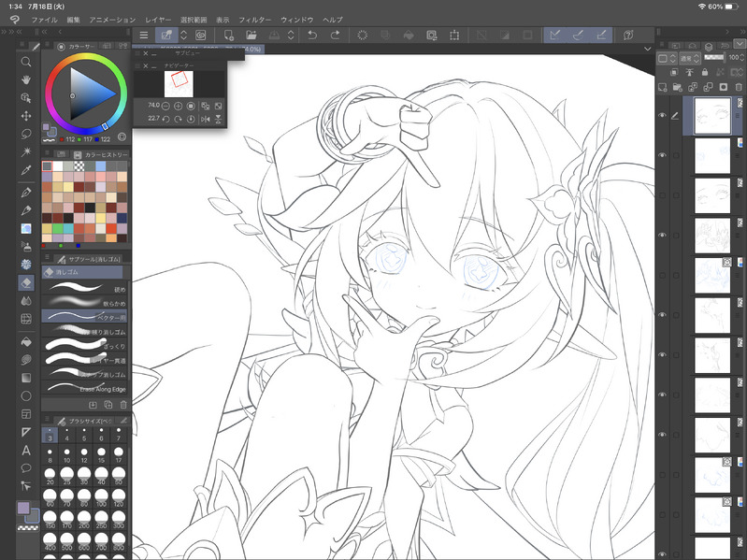Select the Auto Select magic wand
747x560 pixels.
(26, 151)
